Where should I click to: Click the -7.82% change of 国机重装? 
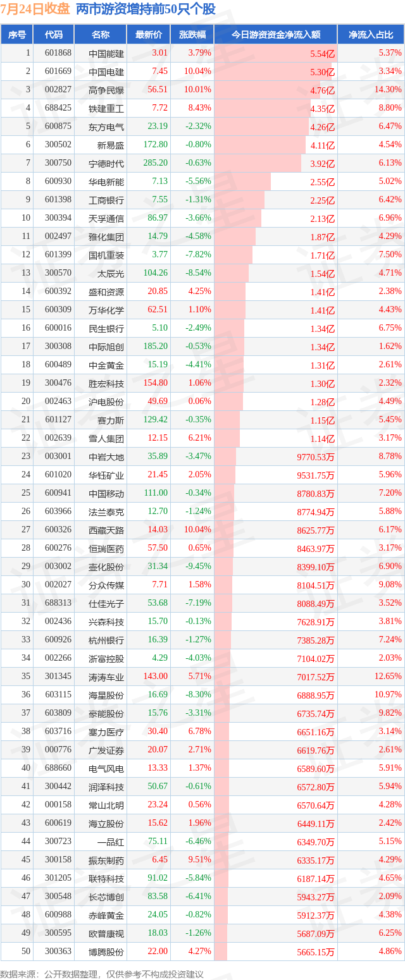click(199, 255)
